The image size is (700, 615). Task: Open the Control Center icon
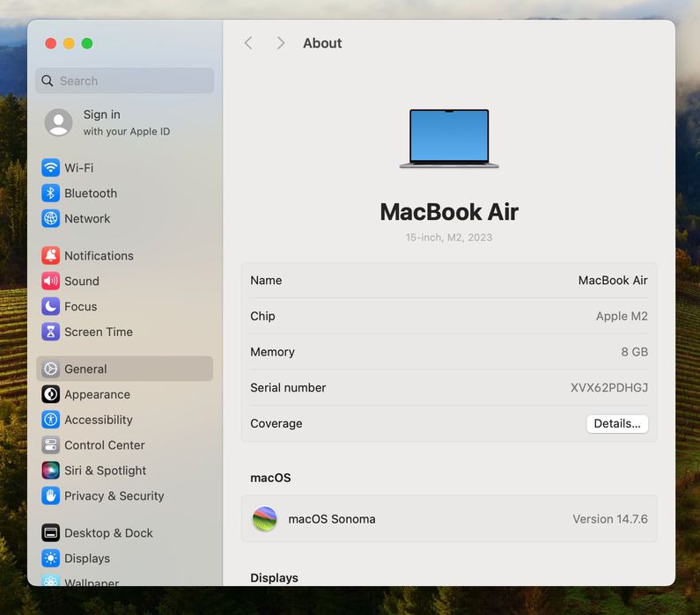pos(50,445)
